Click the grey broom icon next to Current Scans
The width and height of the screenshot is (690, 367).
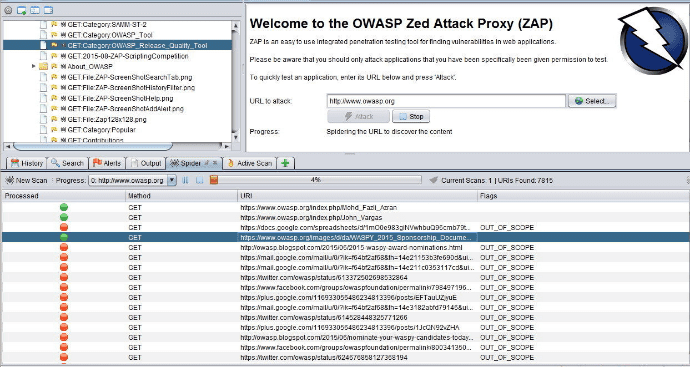433,180
